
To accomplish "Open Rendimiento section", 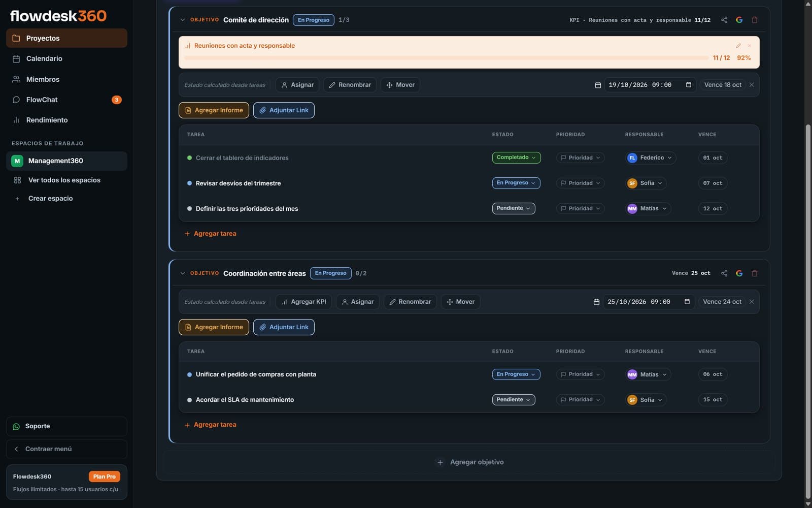I will pos(66,120).
